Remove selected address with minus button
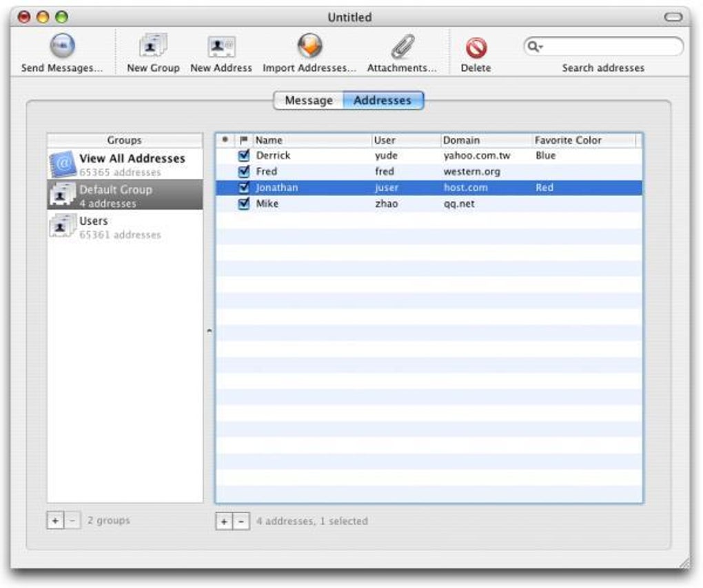Image resolution: width=703 pixels, height=588 pixels. coord(241,521)
